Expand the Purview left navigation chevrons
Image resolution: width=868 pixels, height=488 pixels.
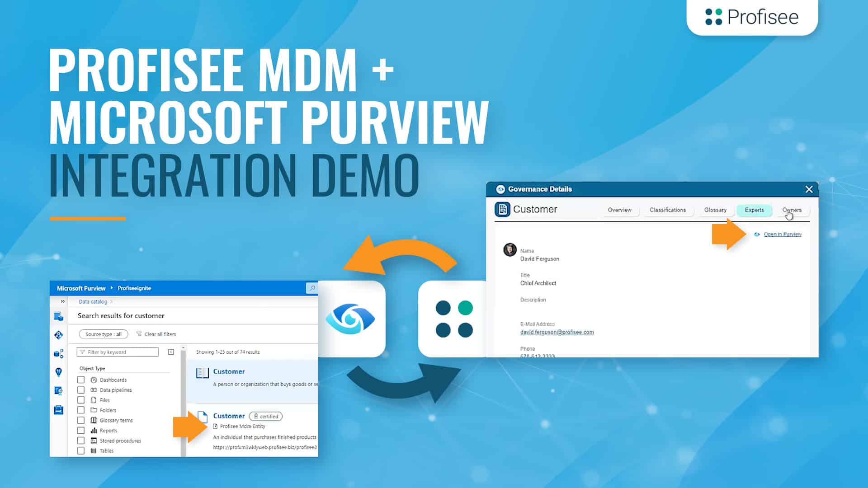62,301
